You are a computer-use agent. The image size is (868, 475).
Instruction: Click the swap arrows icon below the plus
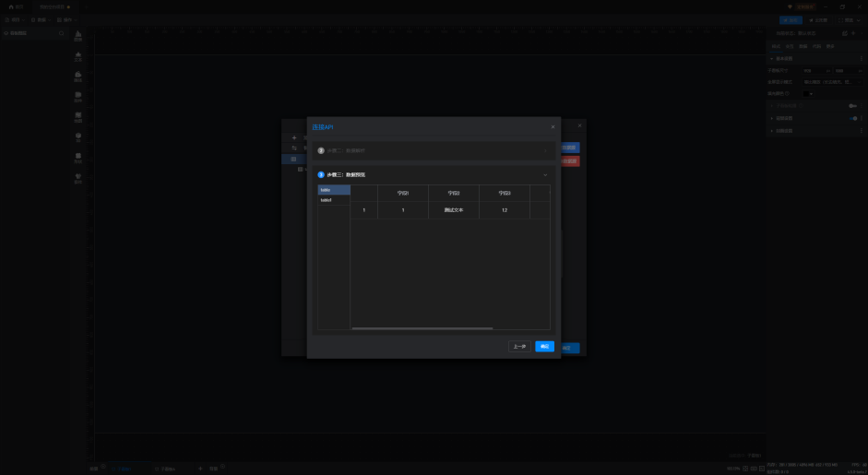tap(294, 148)
